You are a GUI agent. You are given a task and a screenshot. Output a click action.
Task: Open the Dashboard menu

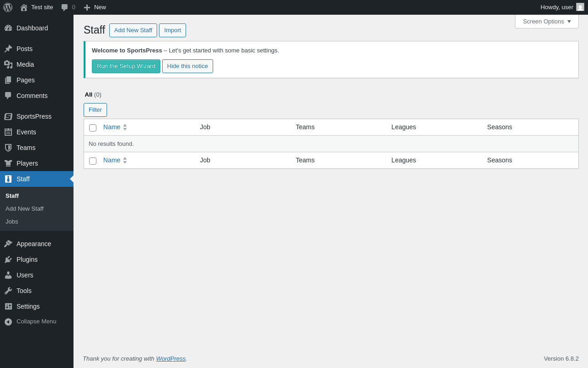[37, 28]
